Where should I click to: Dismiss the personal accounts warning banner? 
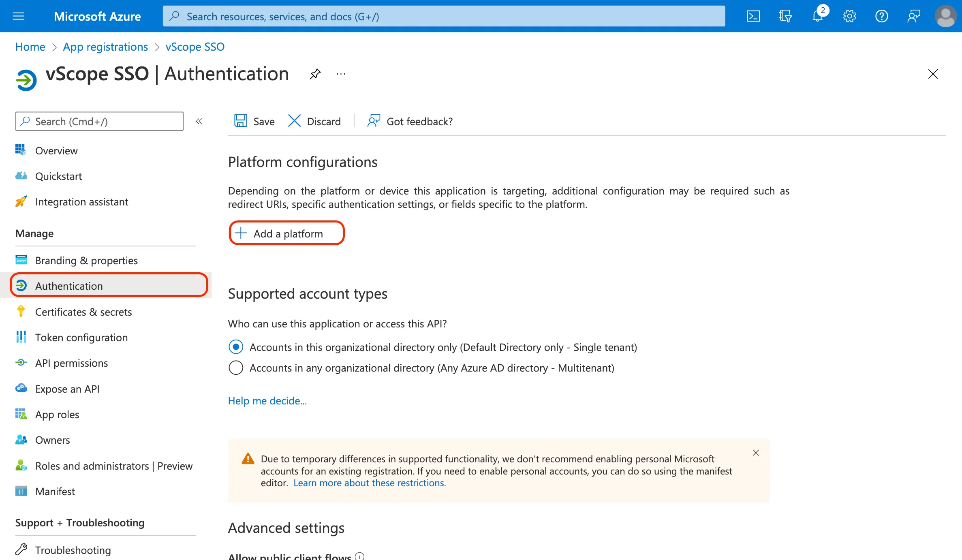[x=756, y=453]
